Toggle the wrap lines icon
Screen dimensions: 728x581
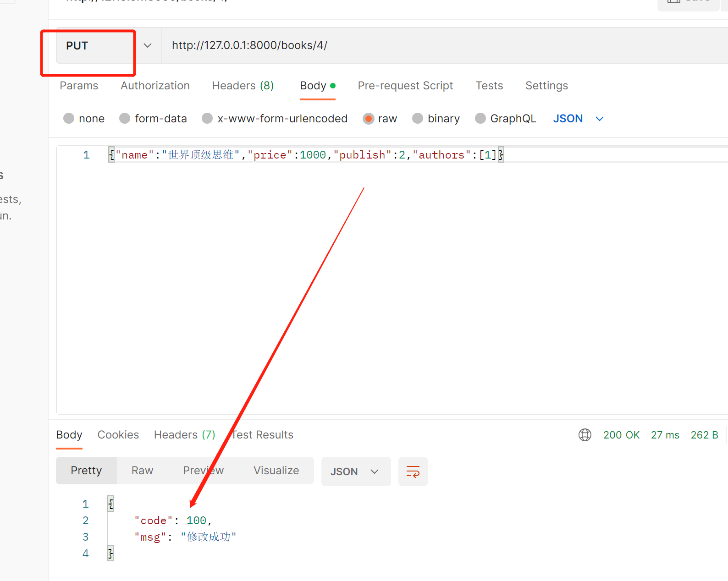[413, 471]
